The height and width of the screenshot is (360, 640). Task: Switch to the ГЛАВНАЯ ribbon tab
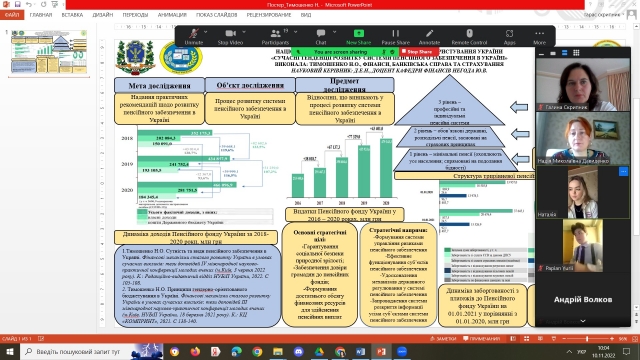(x=41, y=15)
